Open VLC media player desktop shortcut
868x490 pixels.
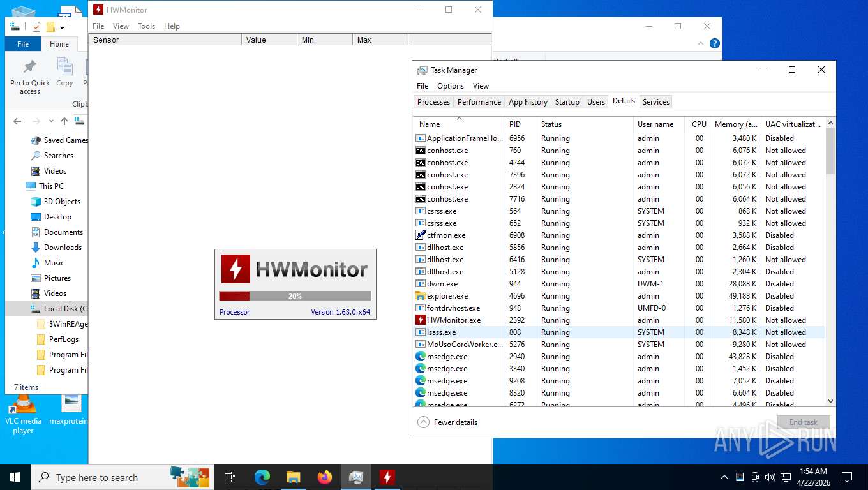pyautogui.click(x=24, y=413)
